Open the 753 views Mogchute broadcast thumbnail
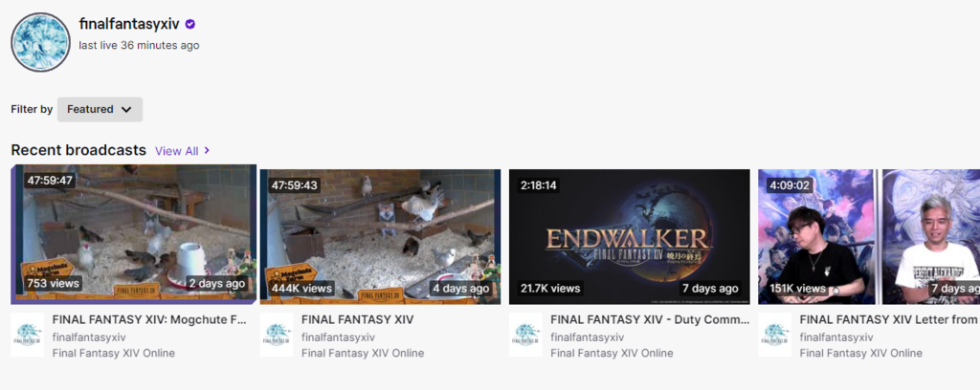This screenshot has height=390, width=980. coord(134,234)
